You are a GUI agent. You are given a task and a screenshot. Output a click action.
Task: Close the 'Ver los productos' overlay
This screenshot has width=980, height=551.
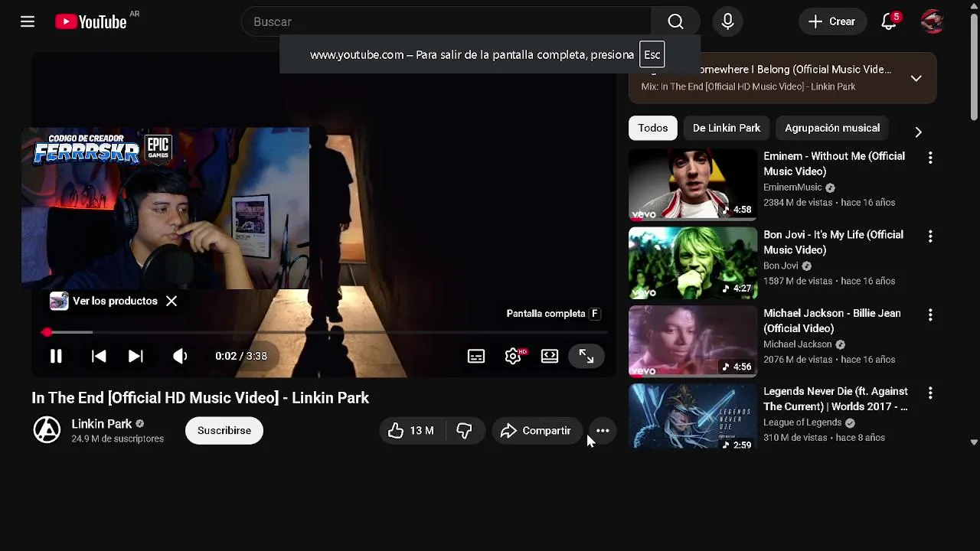[x=171, y=301]
